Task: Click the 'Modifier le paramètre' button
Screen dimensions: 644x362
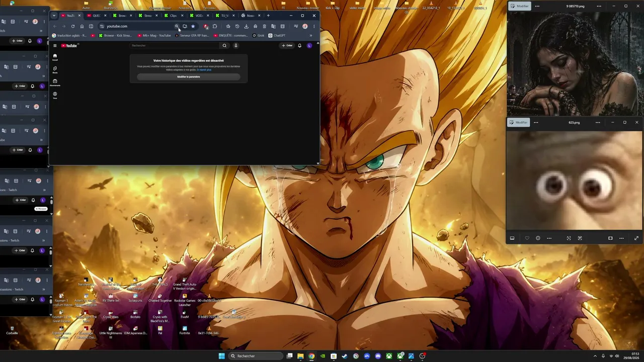Action: 189,77
